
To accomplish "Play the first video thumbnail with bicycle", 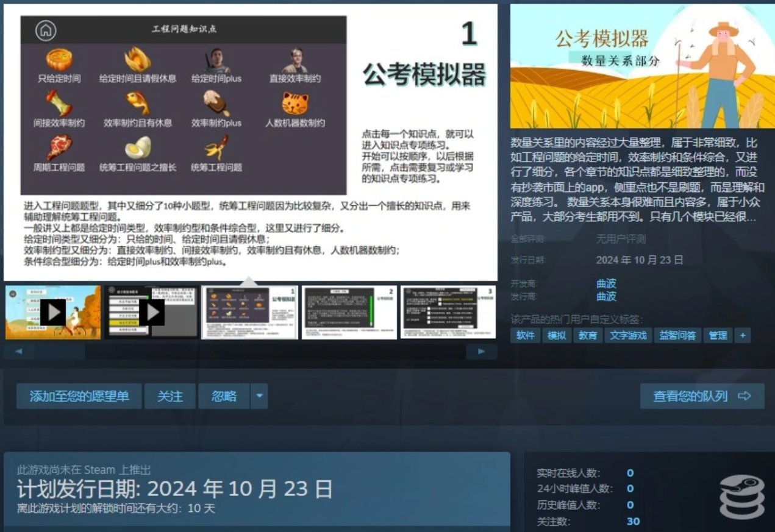I will pyautogui.click(x=53, y=312).
